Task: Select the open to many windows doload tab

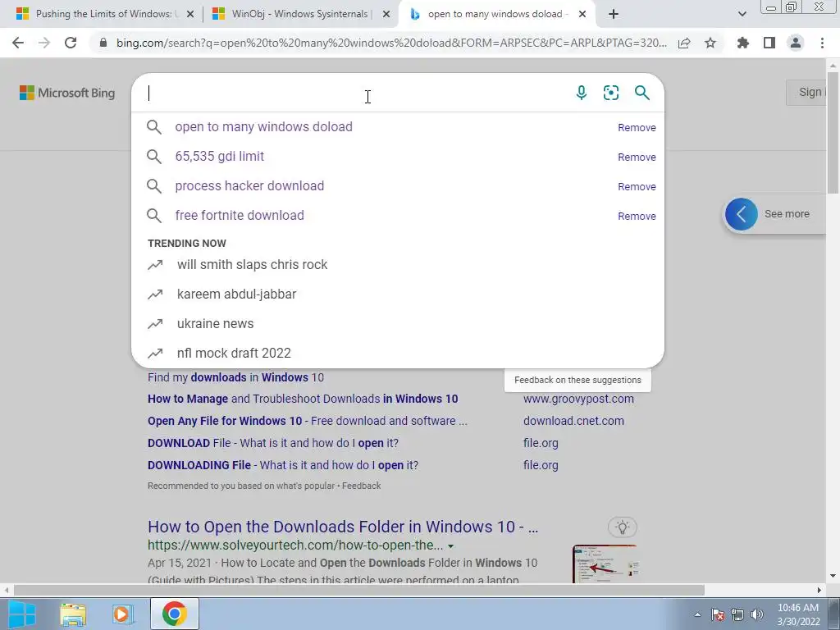Action: (x=495, y=14)
